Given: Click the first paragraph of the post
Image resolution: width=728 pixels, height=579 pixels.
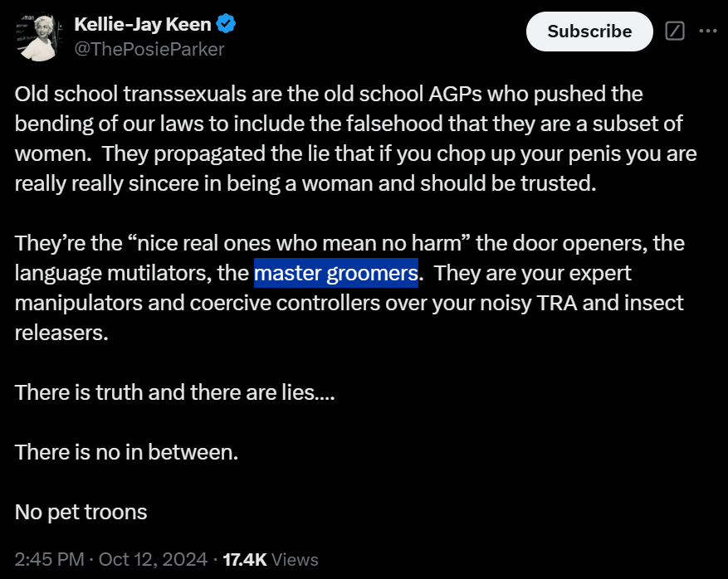Looking at the screenshot, I should tap(357, 139).
